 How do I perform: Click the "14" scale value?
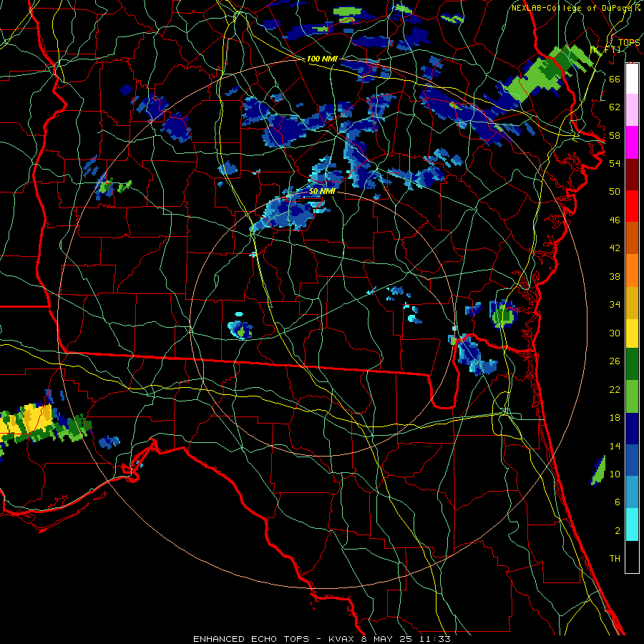(x=615, y=446)
